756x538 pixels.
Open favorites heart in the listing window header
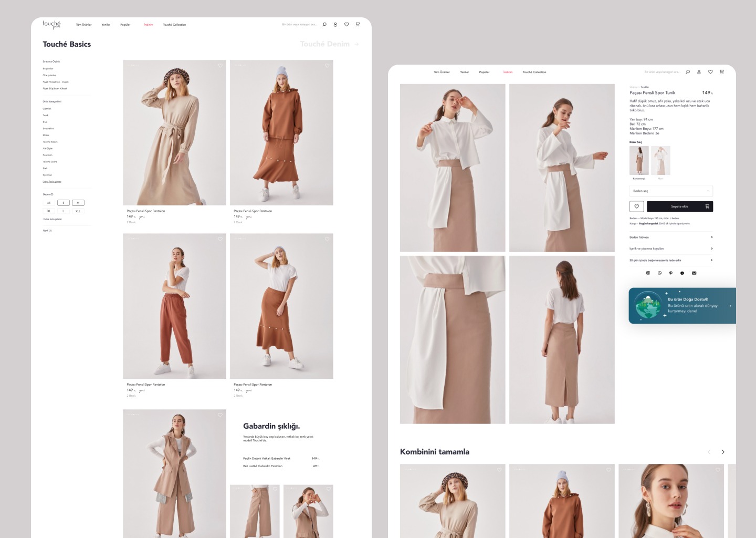[x=346, y=25]
